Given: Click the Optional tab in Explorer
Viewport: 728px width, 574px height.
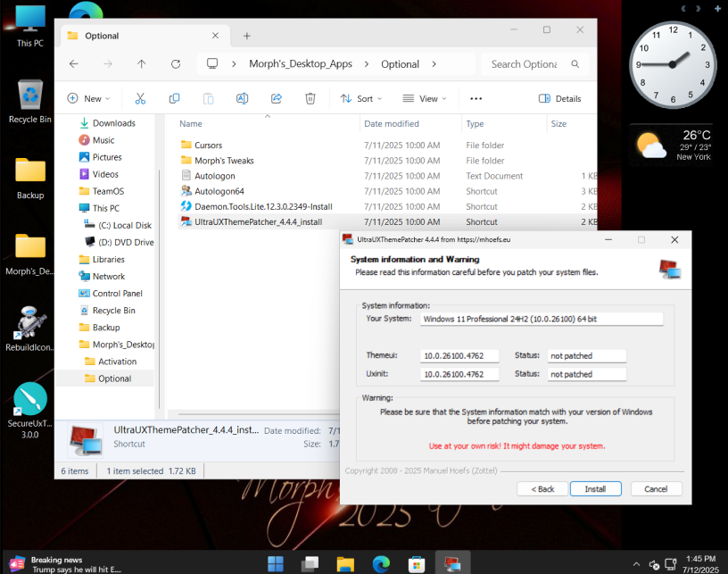Looking at the screenshot, I should pos(145,36).
